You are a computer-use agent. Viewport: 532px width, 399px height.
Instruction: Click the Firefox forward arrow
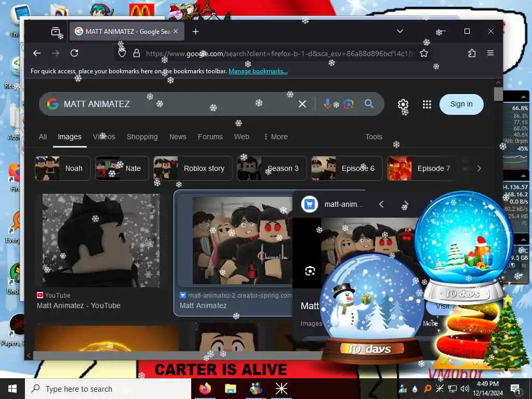(55, 54)
